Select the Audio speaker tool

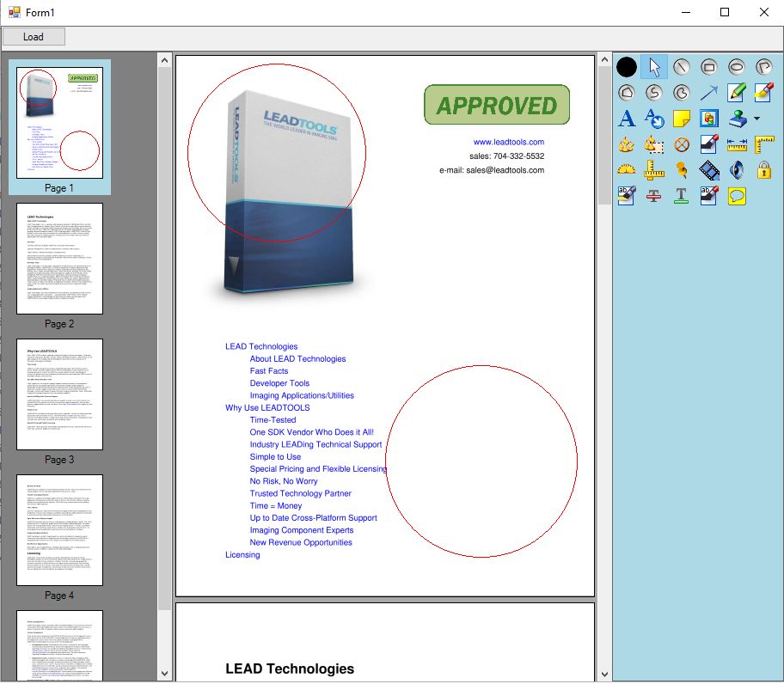(737, 170)
